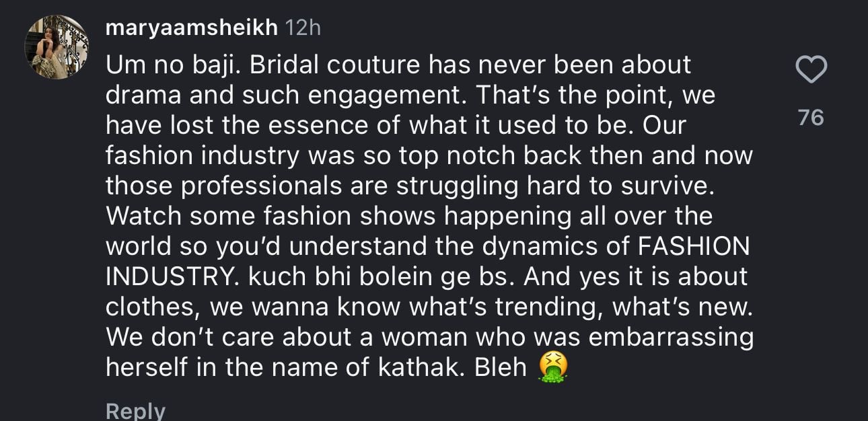Image resolution: width=868 pixels, height=421 pixels.
Task: Click the vomiting face emoji after Bleh
Action: pos(553,367)
